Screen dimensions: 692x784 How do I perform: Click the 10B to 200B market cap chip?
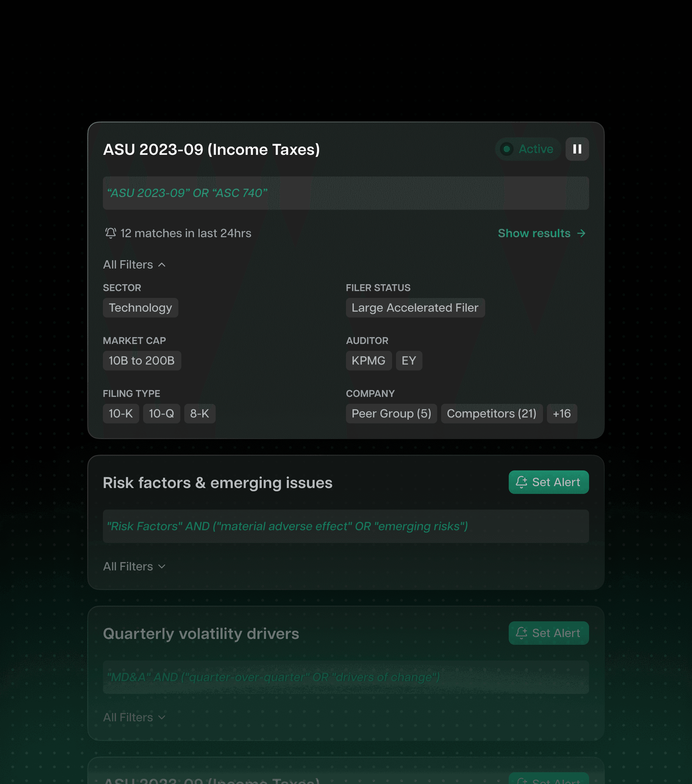click(x=141, y=361)
